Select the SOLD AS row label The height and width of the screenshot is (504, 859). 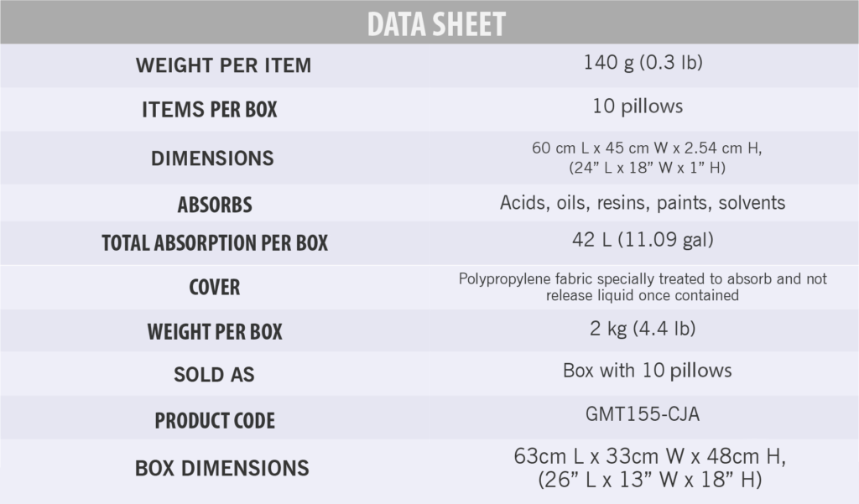click(214, 375)
